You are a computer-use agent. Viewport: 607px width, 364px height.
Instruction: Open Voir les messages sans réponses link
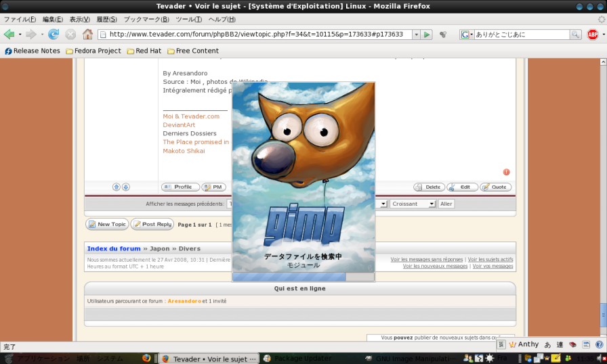[427, 259]
